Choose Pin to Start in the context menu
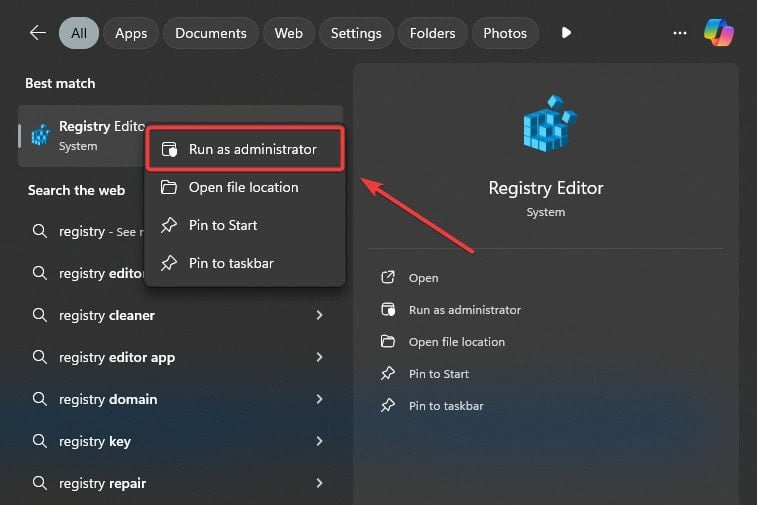 pyautogui.click(x=245, y=225)
